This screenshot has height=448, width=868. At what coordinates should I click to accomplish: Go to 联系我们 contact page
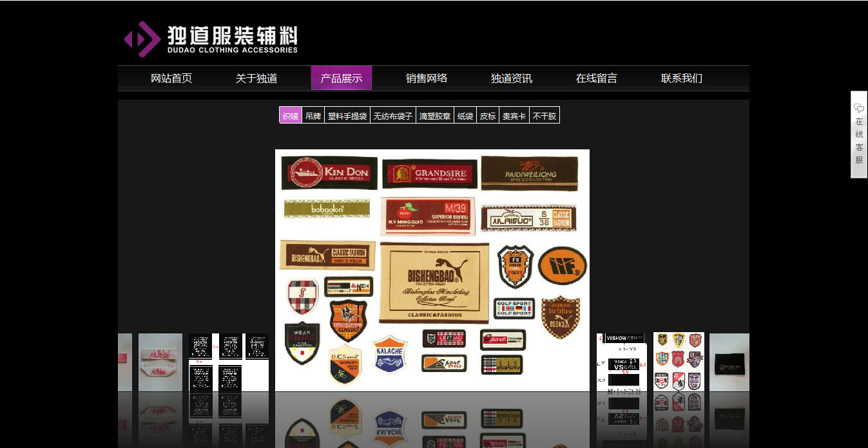pyautogui.click(x=682, y=79)
